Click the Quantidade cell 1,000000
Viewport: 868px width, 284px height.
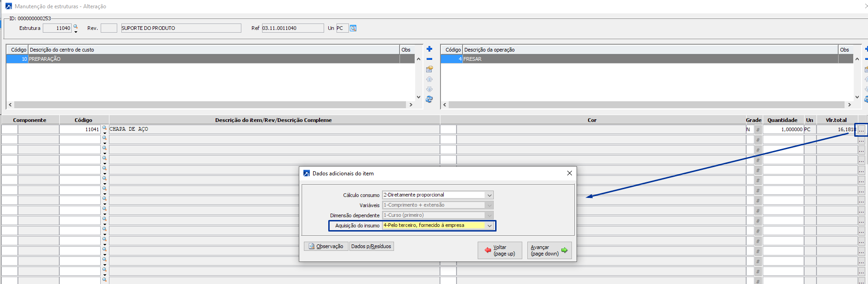tap(783, 130)
